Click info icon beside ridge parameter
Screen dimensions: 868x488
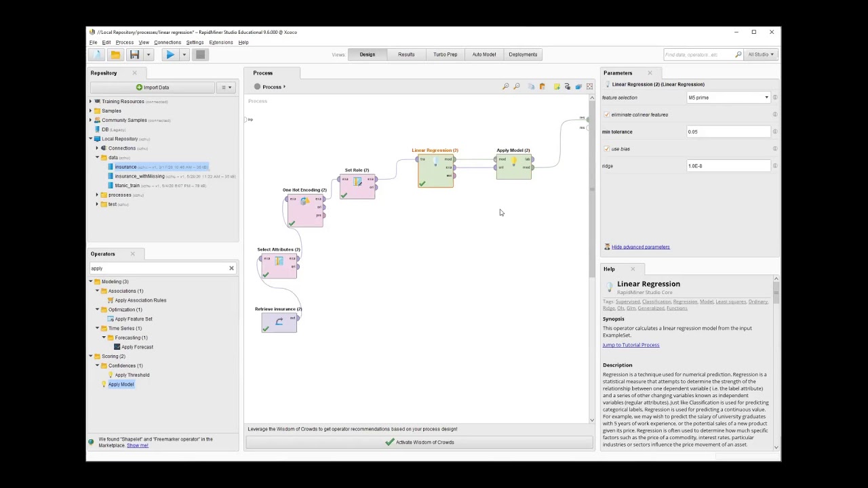(x=775, y=166)
